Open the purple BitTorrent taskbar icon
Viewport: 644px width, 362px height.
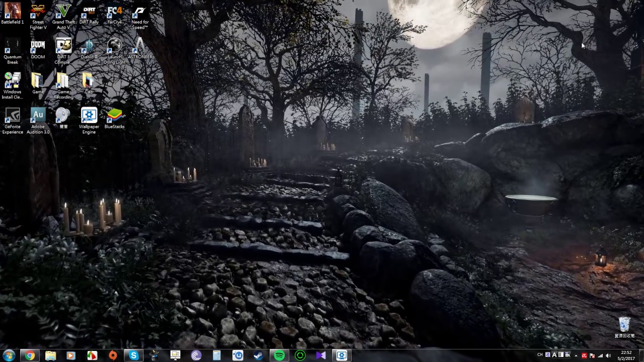coord(196,355)
